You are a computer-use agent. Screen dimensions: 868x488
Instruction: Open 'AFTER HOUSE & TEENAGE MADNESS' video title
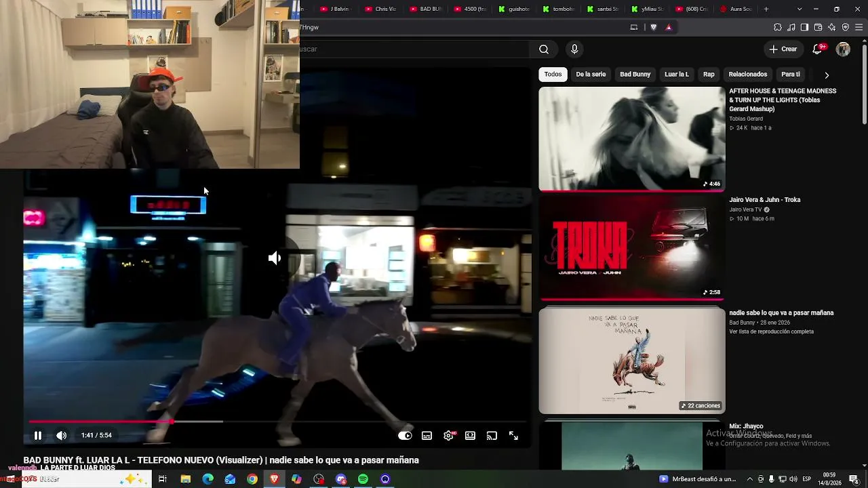pos(783,100)
